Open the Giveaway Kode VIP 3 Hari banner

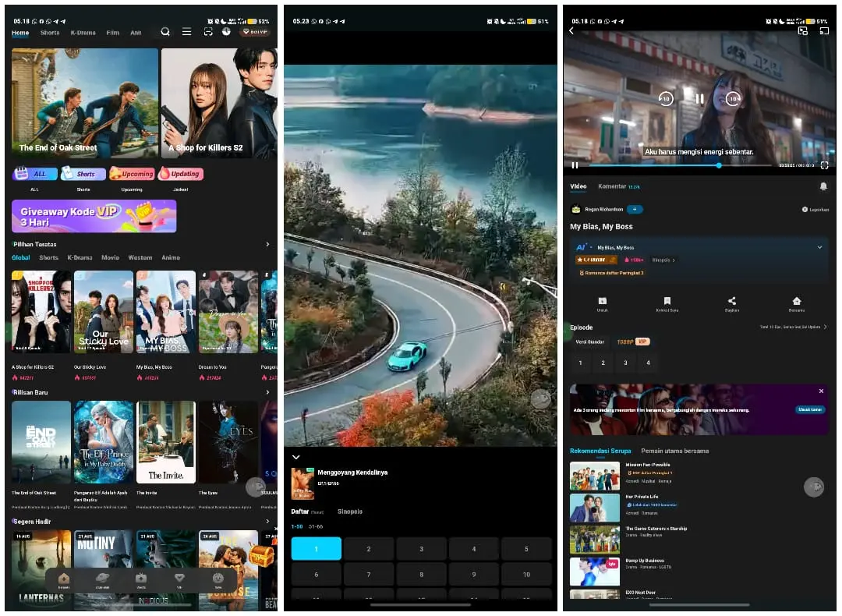pos(94,217)
